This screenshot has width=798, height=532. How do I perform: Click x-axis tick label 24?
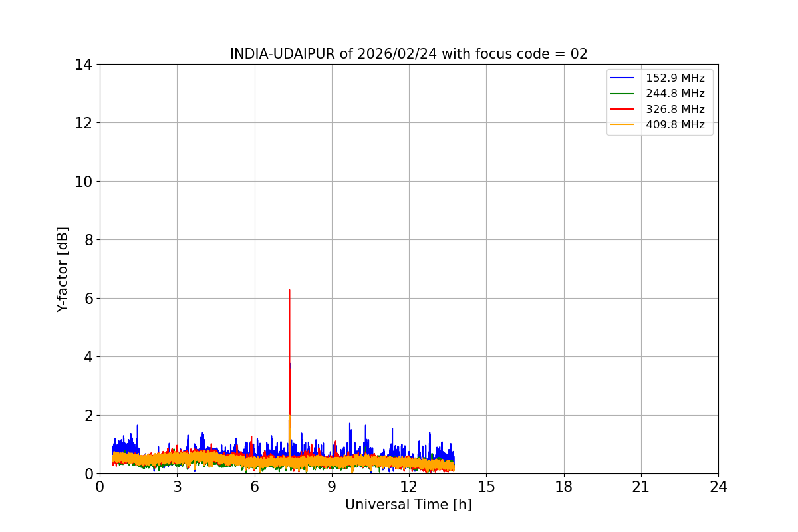(718, 486)
